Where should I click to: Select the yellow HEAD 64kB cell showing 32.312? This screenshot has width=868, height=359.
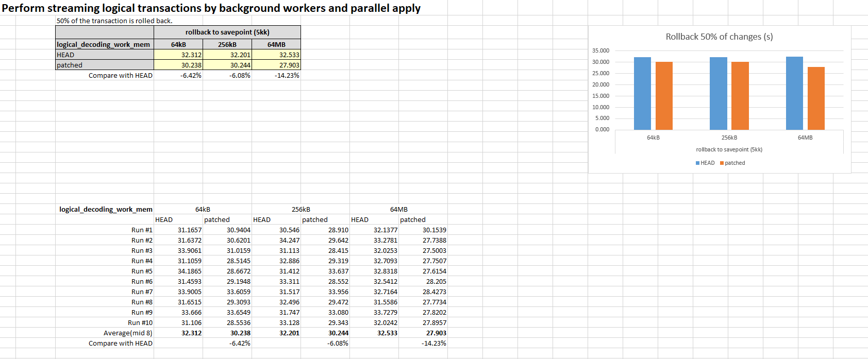[x=178, y=55]
